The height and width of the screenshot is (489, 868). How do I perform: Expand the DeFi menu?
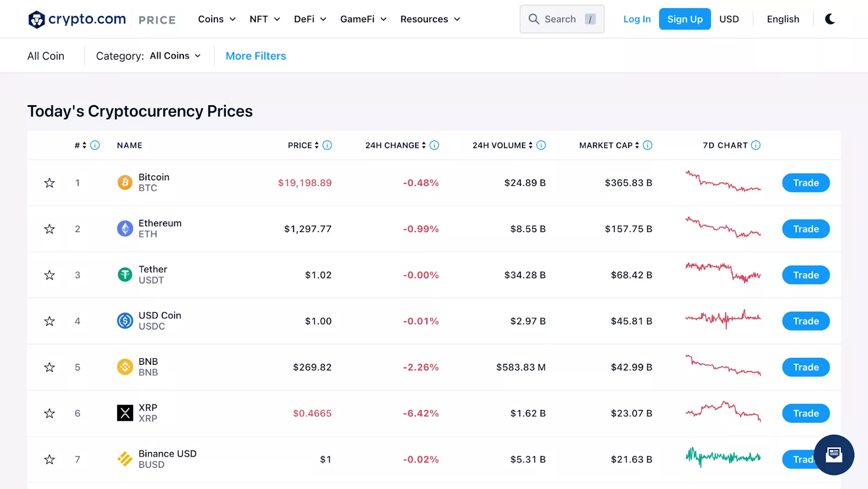point(310,19)
